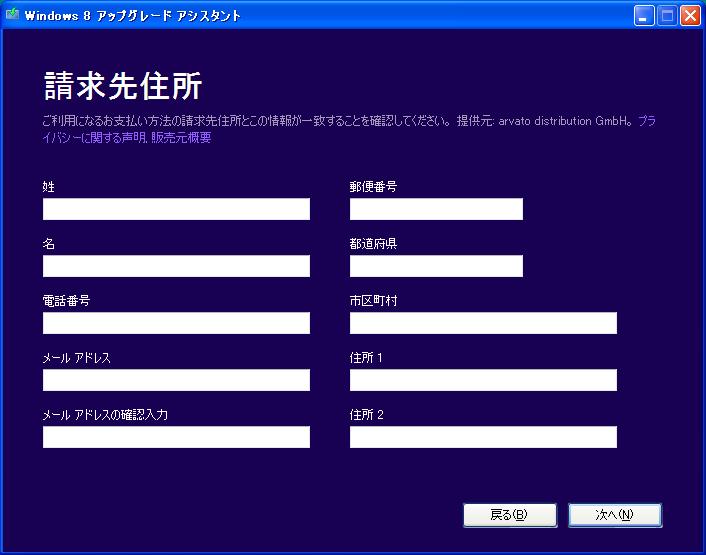Close the Windows 8 Upgrade Assistant window
The width and height of the screenshot is (706, 555).
pyautogui.click(x=690, y=16)
